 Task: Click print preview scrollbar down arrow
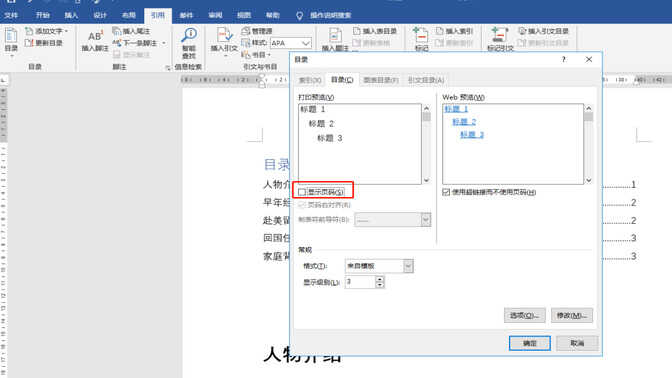(x=426, y=180)
